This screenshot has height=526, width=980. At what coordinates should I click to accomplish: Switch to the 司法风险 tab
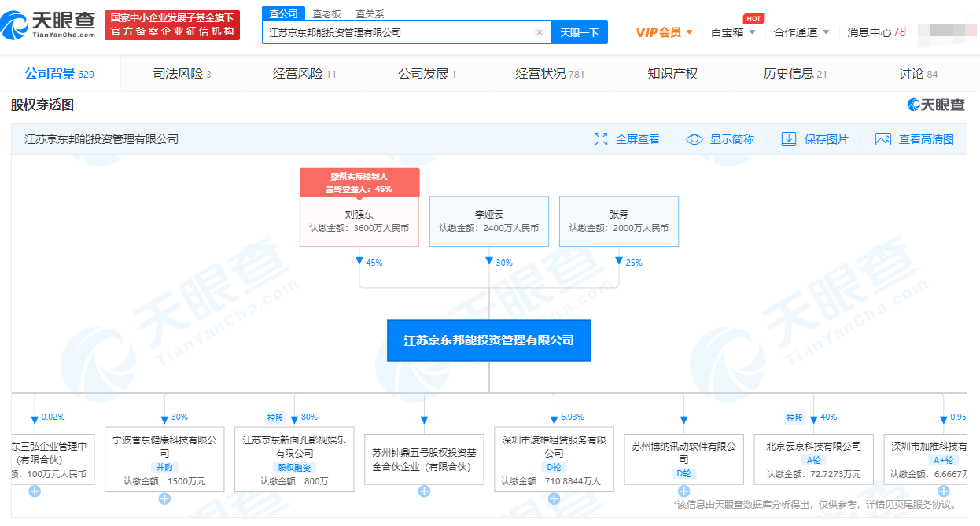click(182, 74)
